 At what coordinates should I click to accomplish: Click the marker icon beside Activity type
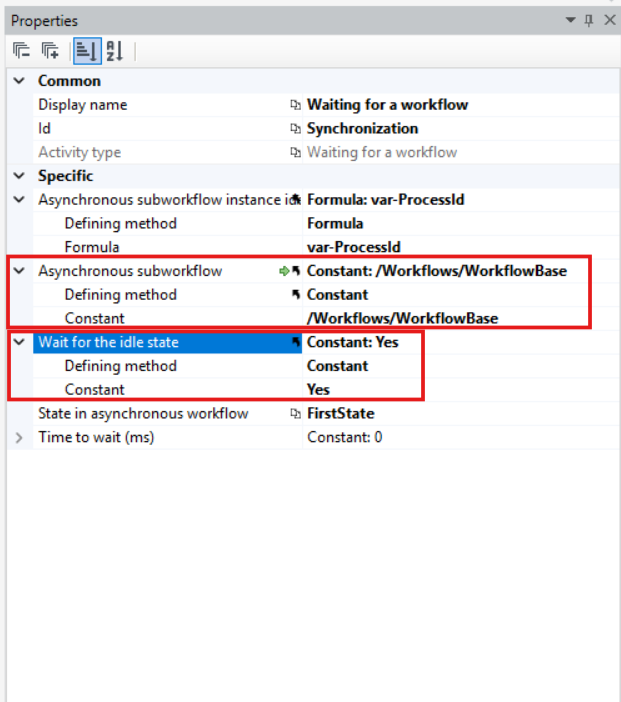click(295, 152)
